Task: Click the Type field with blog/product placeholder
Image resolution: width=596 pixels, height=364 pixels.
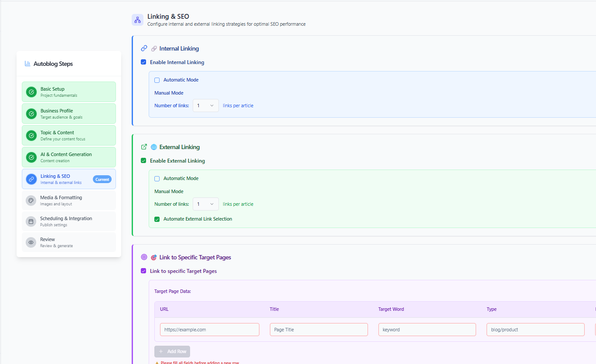Action: pyautogui.click(x=535, y=330)
